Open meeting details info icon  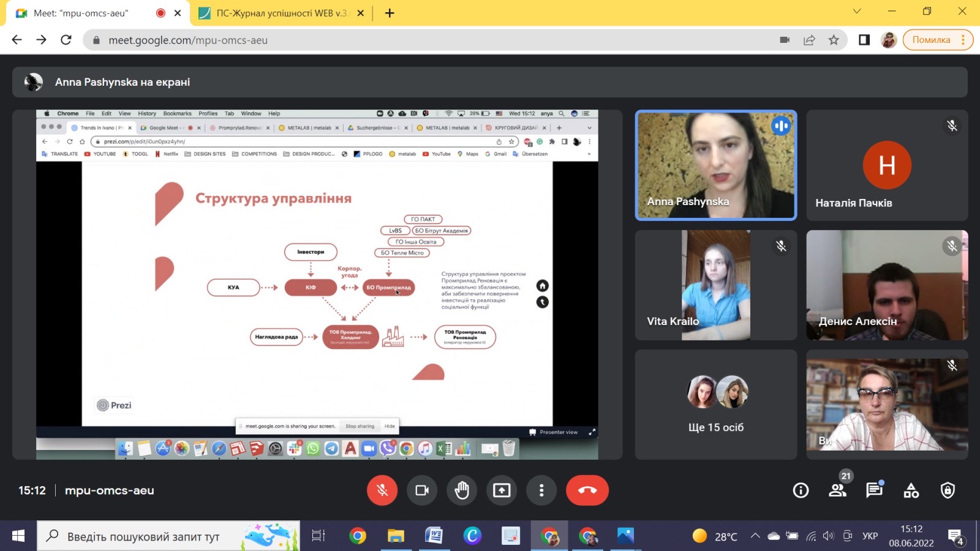click(x=801, y=490)
